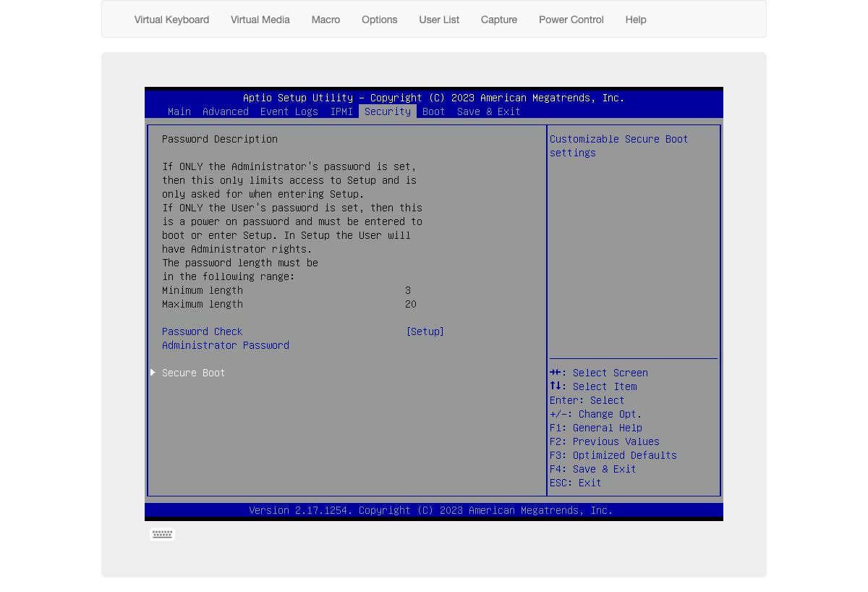The width and height of the screenshot is (868, 592).
Task: Open the Macro menu
Action: 325,20
